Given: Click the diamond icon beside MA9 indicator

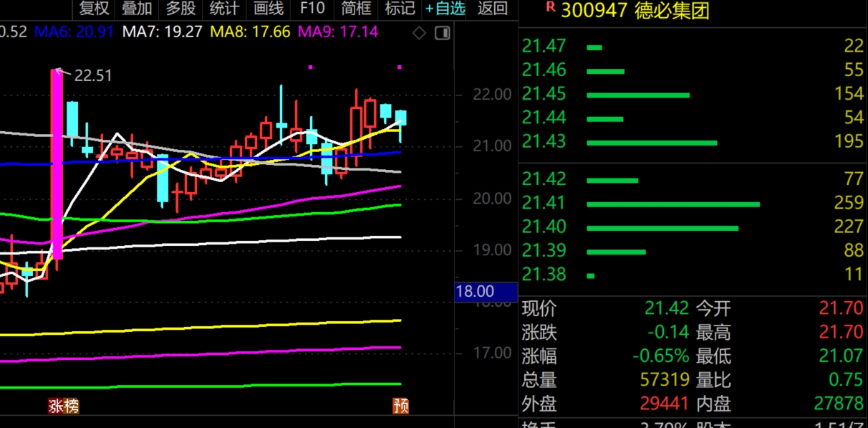Looking at the screenshot, I should 420,33.
